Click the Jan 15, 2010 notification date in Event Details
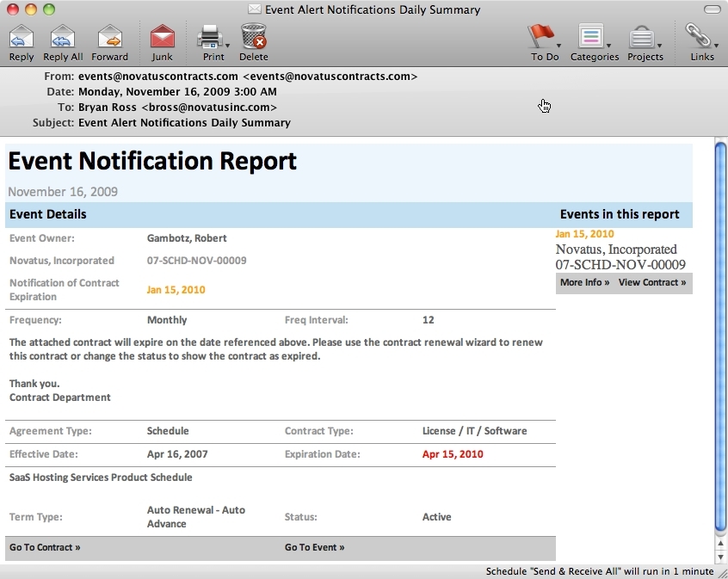Viewport: 728px width, 579px height. (x=176, y=290)
